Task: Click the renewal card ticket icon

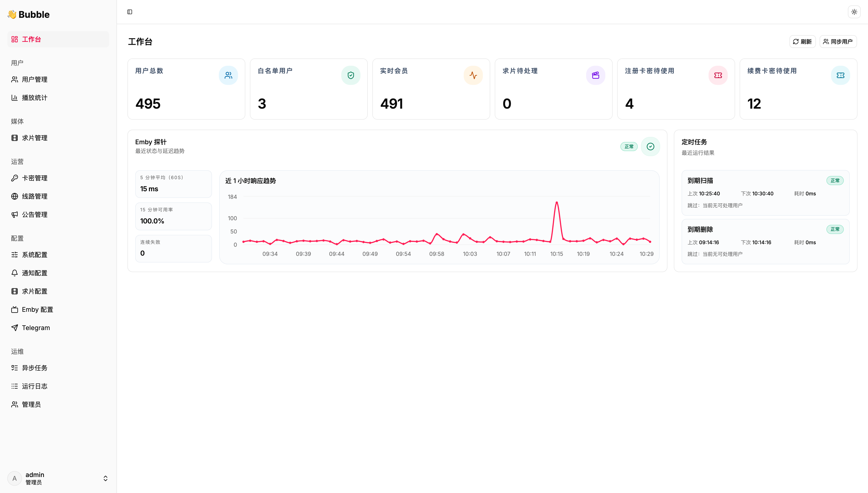Action: tap(840, 75)
